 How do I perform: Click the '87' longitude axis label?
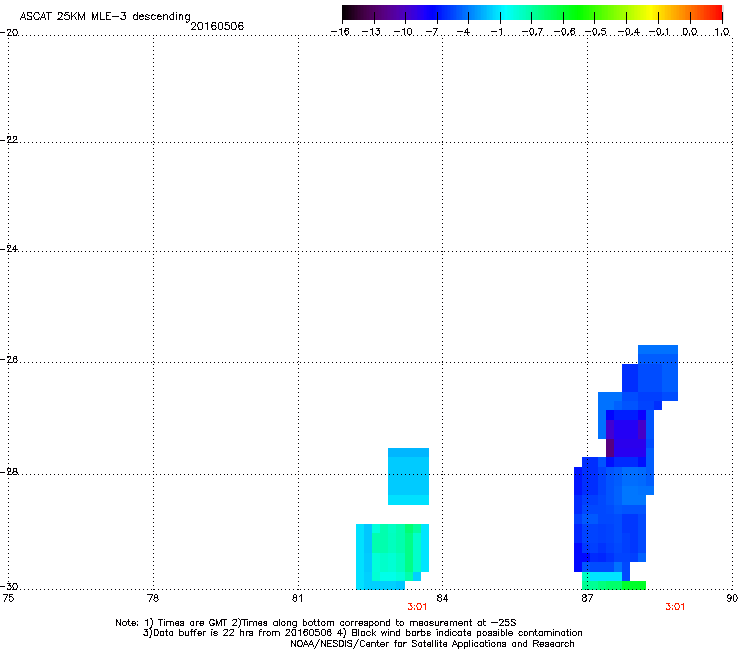point(587,598)
